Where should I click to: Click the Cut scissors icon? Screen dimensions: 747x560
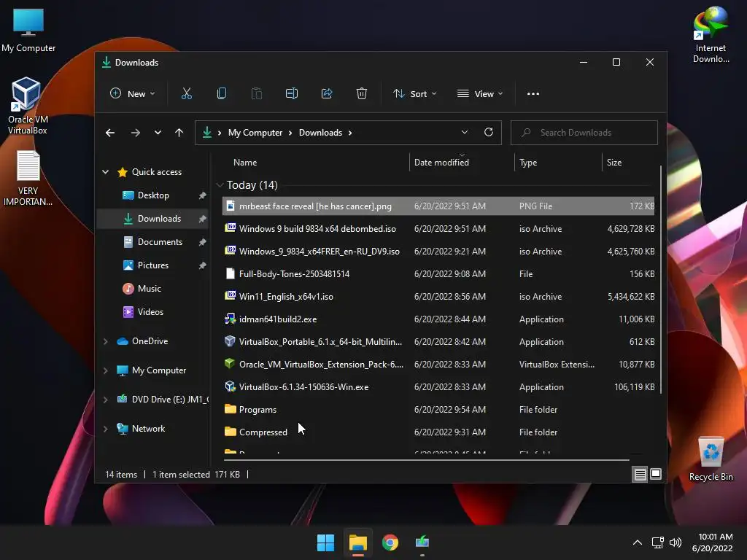click(186, 94)
